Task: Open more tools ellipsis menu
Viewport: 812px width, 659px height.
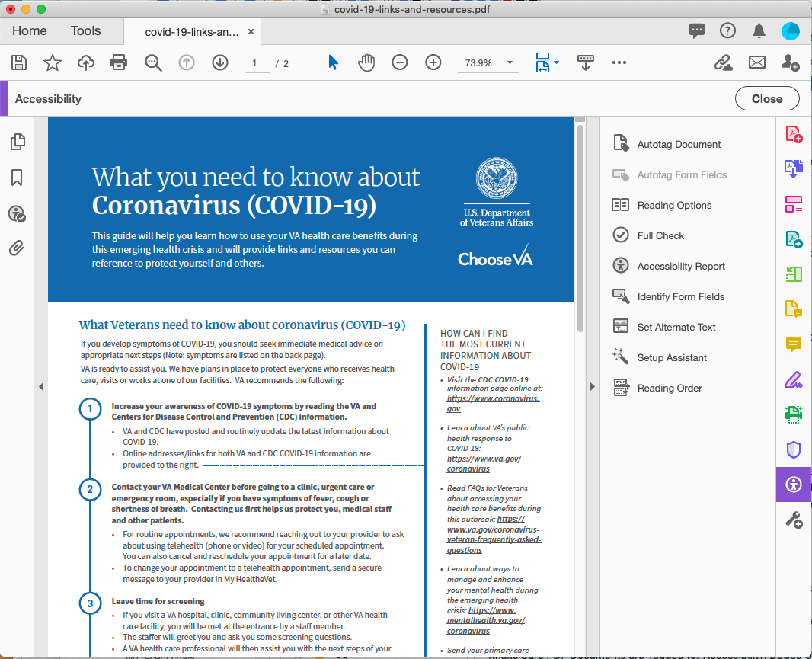Action: pos(619,62)
